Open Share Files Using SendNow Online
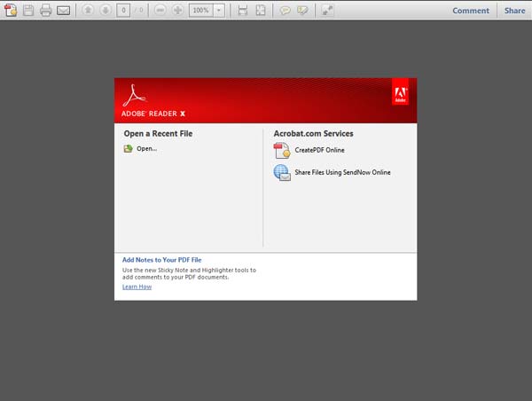The height and width of the screenshot is (401, 532). (342, 172)
